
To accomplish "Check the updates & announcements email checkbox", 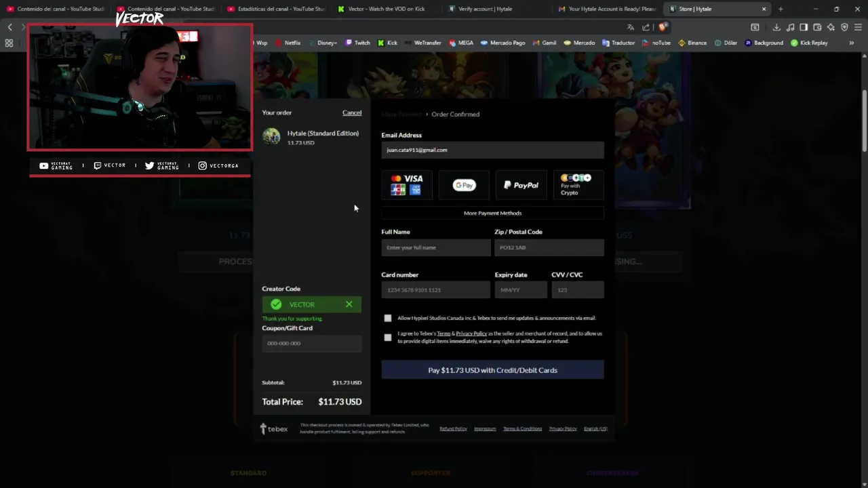I will 388,318.
